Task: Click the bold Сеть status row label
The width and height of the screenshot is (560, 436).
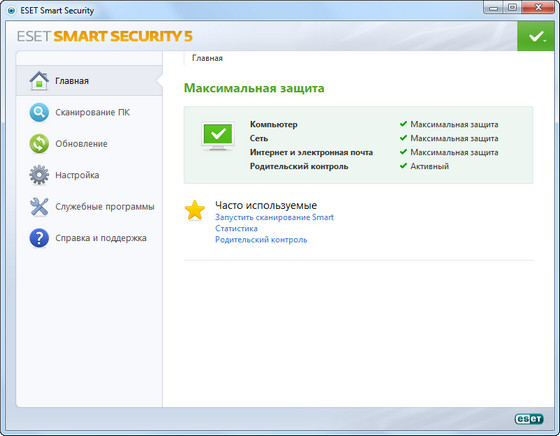Action: (x=259, y=138)
